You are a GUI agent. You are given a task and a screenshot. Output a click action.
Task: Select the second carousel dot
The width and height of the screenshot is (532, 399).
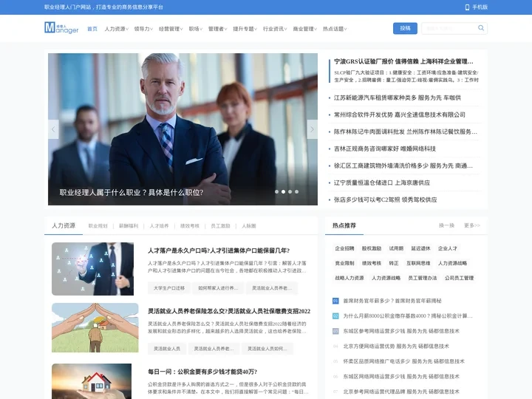pyautogui.click(x=283, y=191)
